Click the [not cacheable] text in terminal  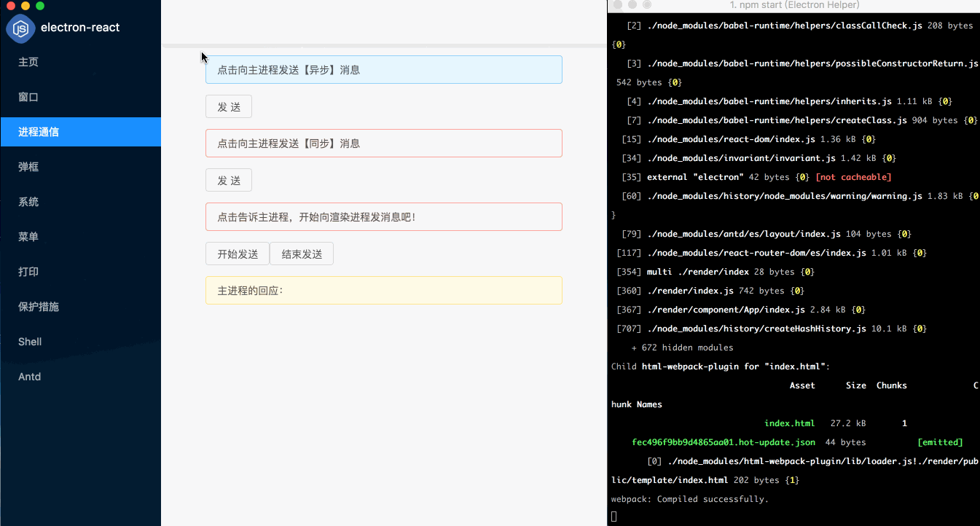click(853, 177)
